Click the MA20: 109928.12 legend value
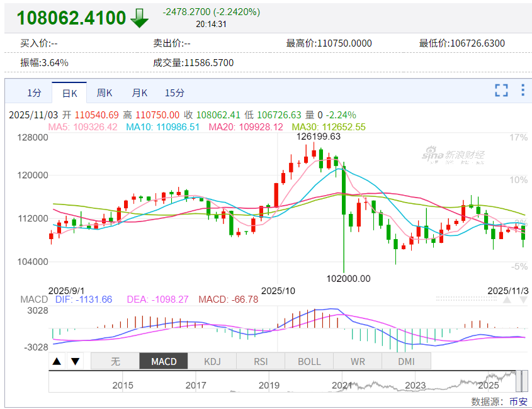Viewport: 532px width, 409px height. (246, 127)
